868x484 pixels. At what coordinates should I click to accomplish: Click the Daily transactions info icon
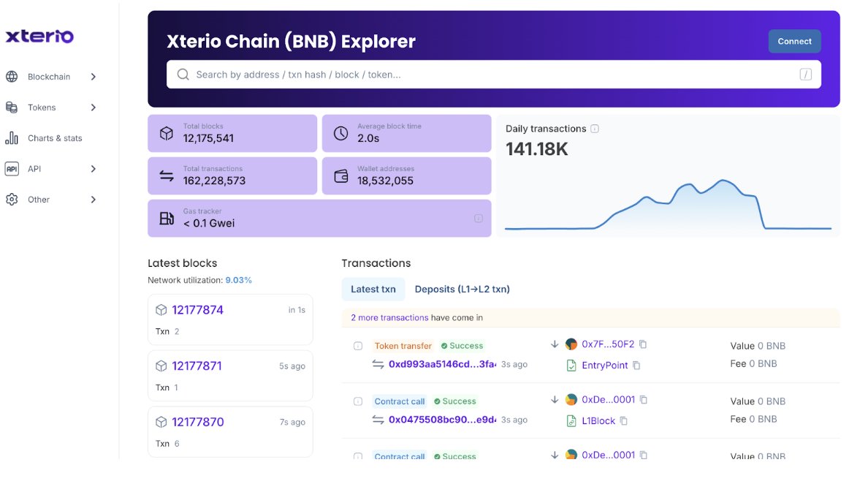click(595, 129)
